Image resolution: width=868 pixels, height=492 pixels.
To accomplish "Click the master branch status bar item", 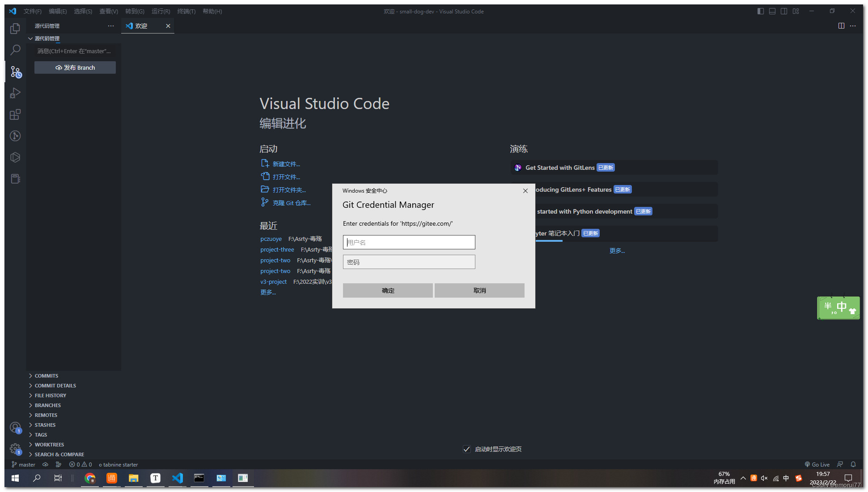I will click(x=23, y=464).
